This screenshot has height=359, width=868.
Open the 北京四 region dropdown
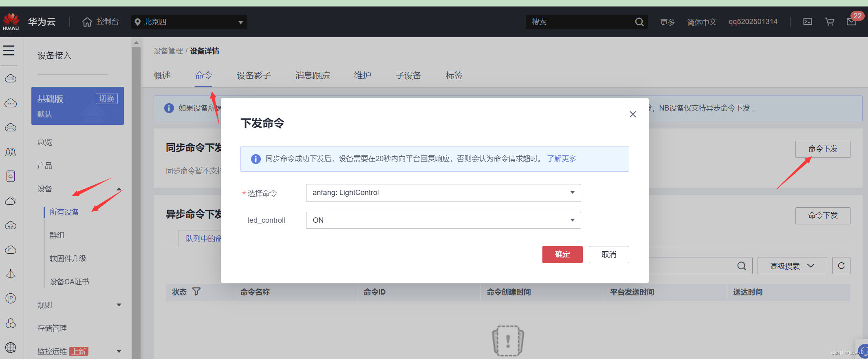(189, 22)
